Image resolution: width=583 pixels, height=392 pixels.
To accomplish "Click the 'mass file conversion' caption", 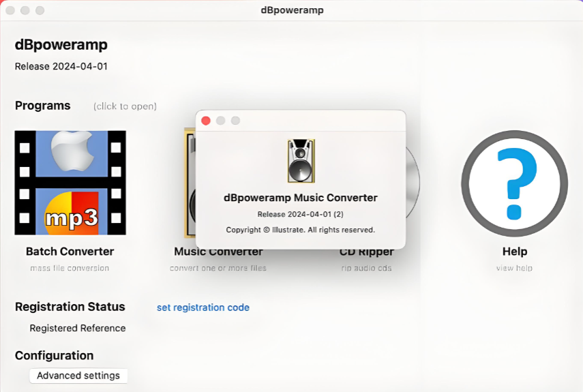I will (x=70, y=268).
